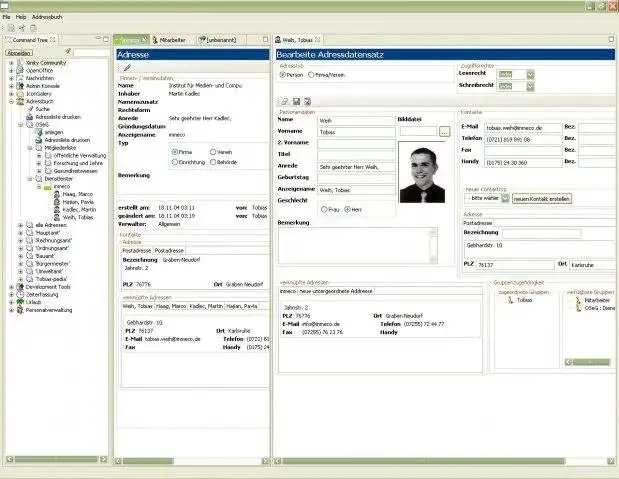Select the Behörde type radio
Viewport: 619px width, 479px height.
[213, 162]
